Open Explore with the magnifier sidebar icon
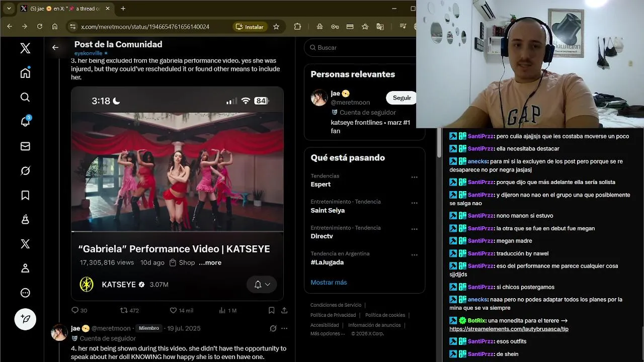Viewport: 644px width, 362px height. pos(25,97)
